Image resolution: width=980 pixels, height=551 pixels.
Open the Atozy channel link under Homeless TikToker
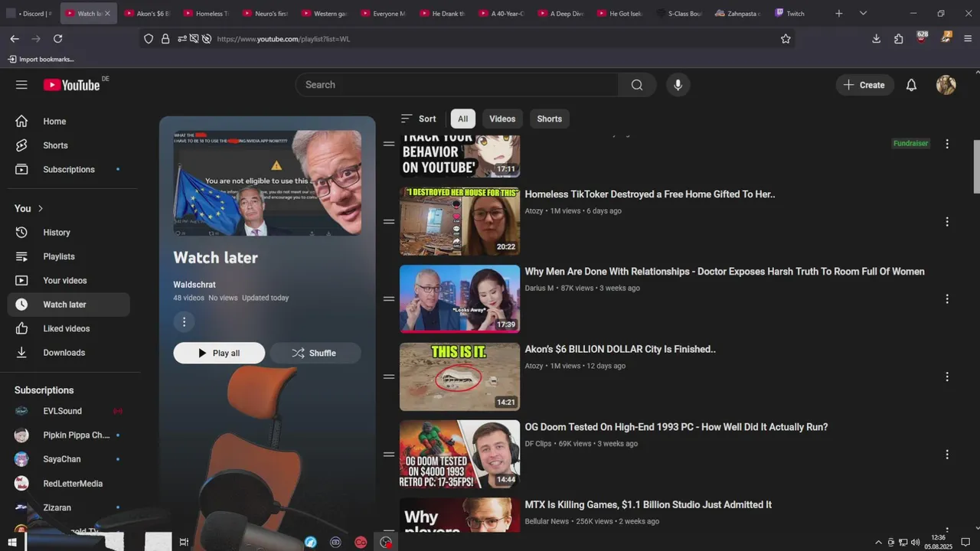click(534, 210)
